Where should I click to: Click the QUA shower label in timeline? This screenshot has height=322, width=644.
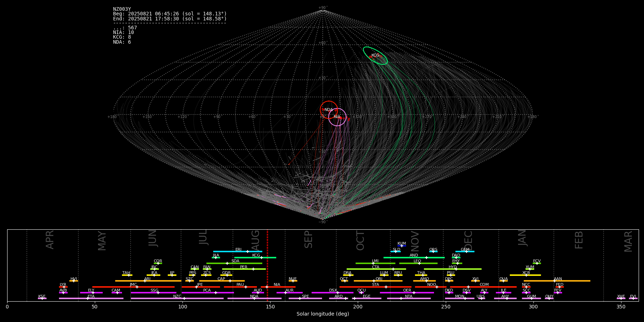coord(504,279)
